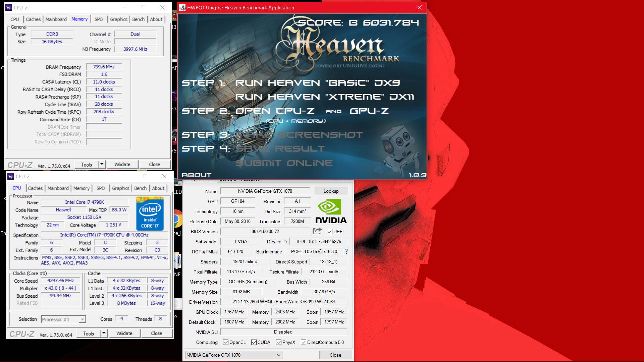Click the Bus Speed value 99.94 MHz
The height and width of the screenshot is (362, 644).
pos(60,296)
